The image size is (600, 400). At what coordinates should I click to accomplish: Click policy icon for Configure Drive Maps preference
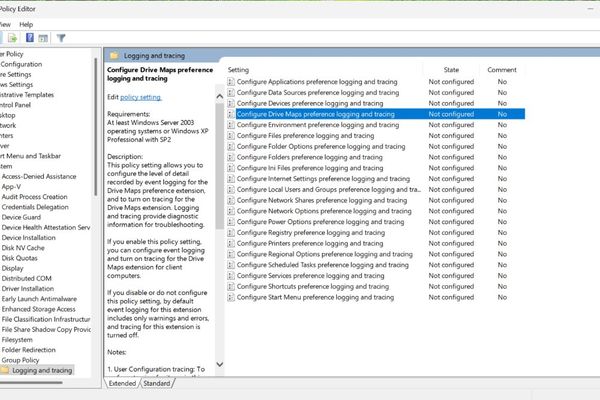(231, 114)
